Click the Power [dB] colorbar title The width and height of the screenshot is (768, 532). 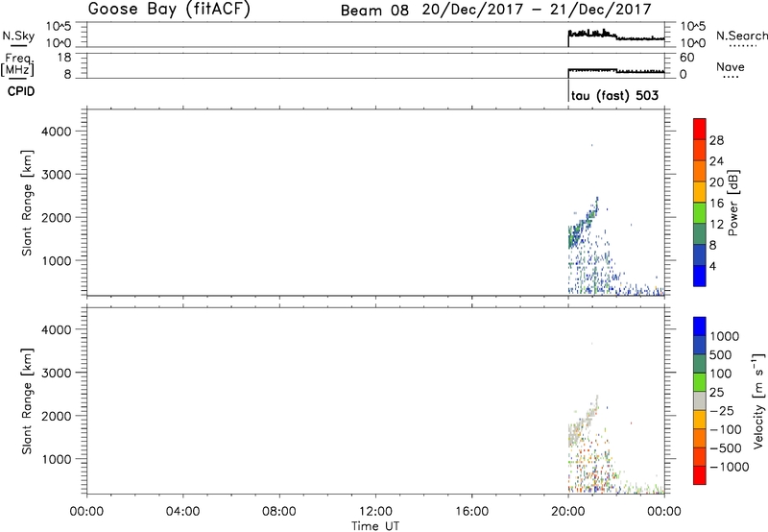pos(732,203)
